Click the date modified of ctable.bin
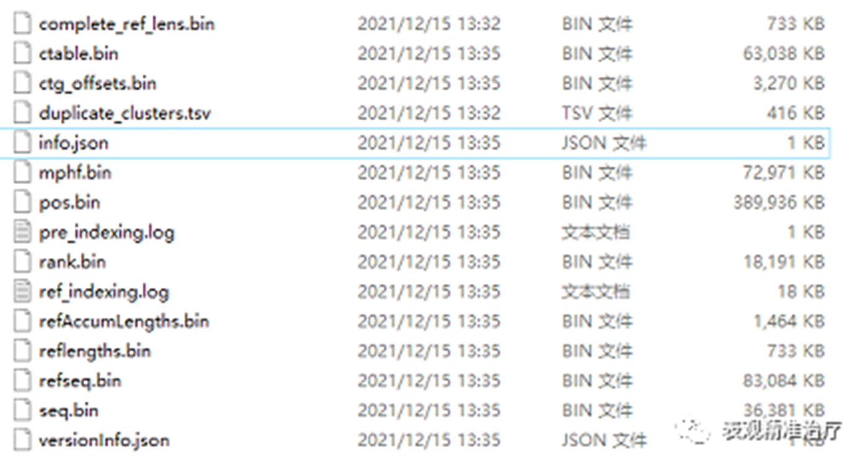868x468 pixels. pyautogui.click(x=428, y=54)
